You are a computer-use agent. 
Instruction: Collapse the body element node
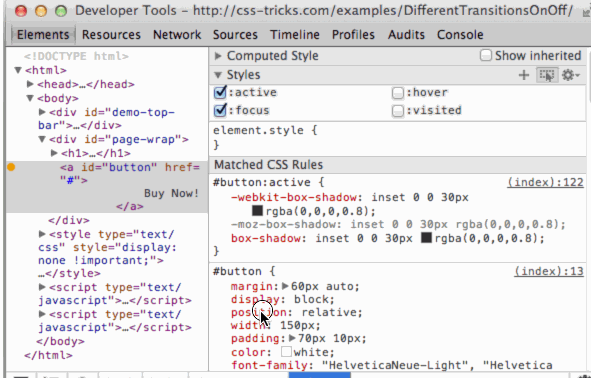coord(30,98)
